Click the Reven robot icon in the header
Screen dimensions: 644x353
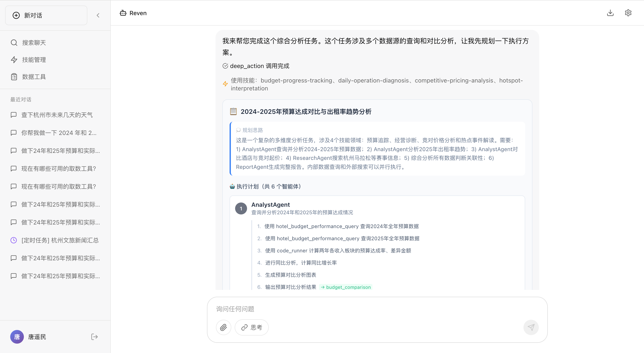(123, 13)
